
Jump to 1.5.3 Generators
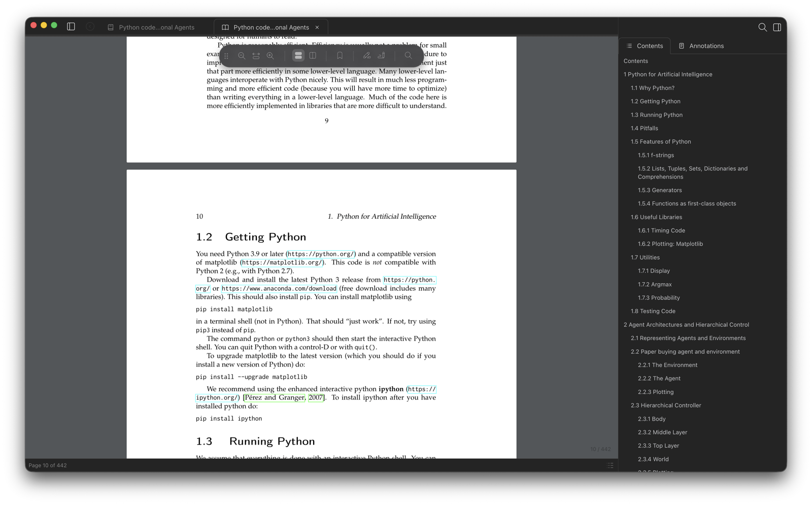click(660, 190)
